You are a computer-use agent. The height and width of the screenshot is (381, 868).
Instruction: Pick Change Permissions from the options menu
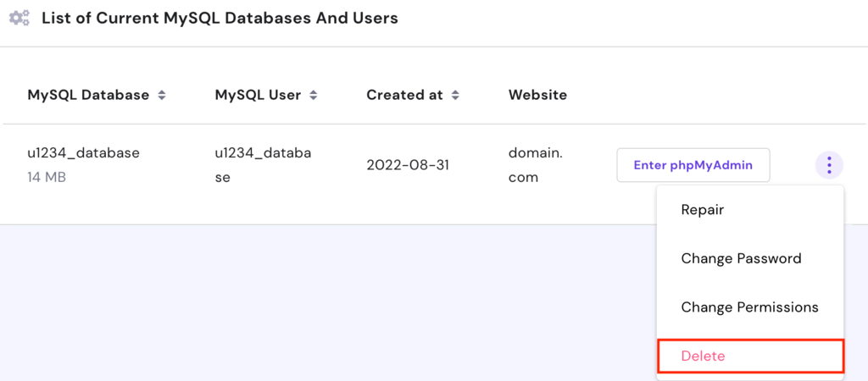point(749,307)
